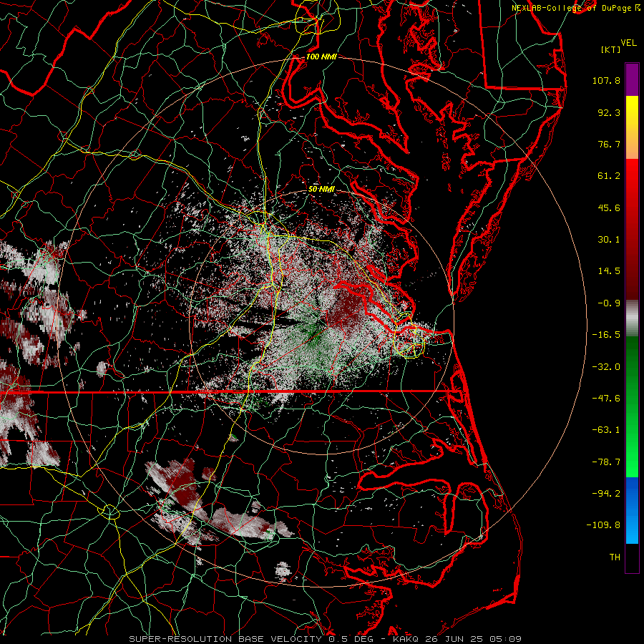Click the KAKQ 26 JUN 25 05:09 timestamp
This screenshot has width=644, height=644.
point(457,639)
